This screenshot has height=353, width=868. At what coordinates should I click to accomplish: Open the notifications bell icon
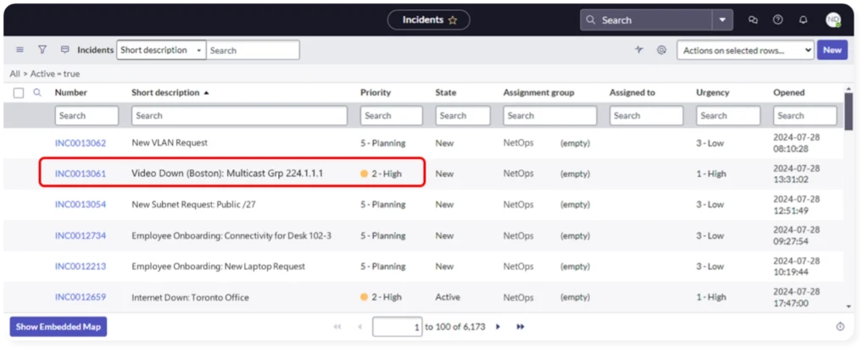[804, 20]
